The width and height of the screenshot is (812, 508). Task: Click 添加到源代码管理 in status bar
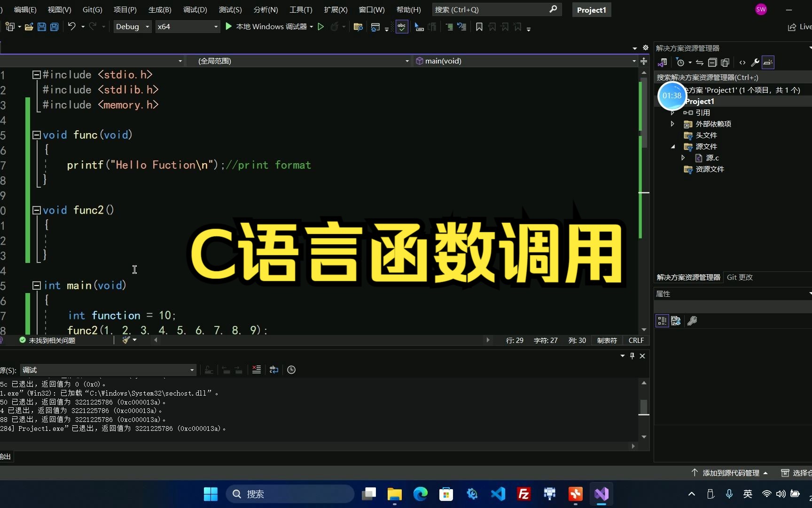click(730, 473)
